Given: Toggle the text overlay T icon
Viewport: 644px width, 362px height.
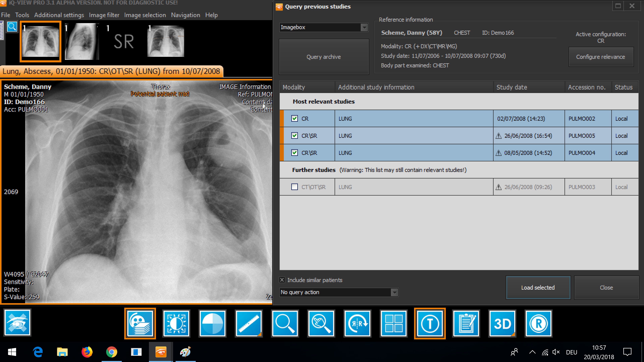Looking at the screenshot, I should point(430,323).
